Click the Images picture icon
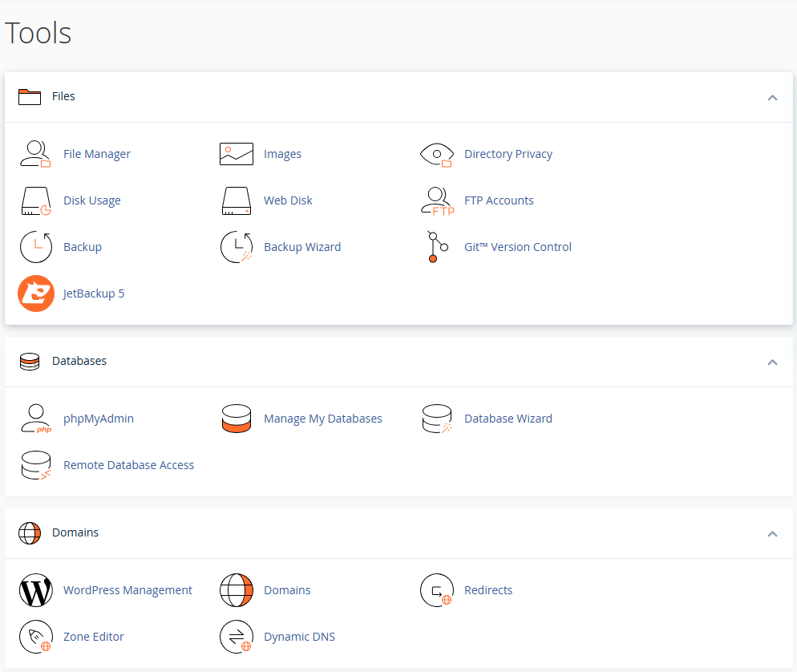 click(x=237, y=154)
